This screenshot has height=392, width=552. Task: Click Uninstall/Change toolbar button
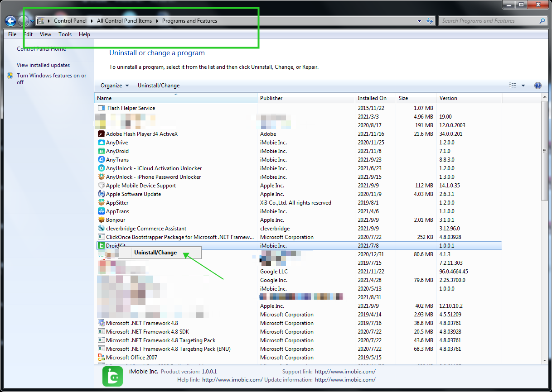point(159,86)
